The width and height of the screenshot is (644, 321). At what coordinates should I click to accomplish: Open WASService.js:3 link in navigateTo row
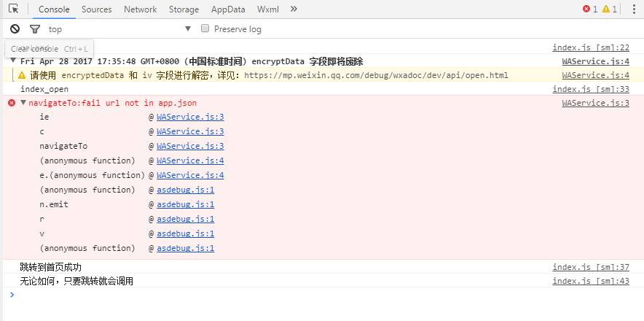[190, 146]
